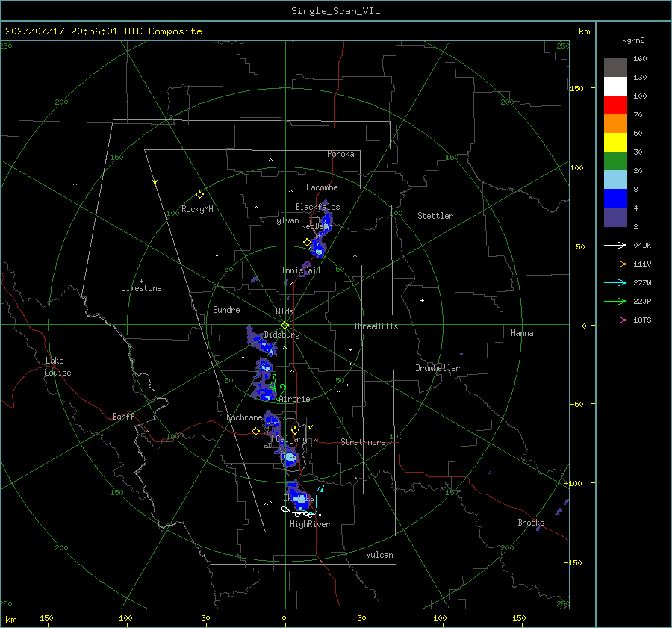Click the white 130 kg/m2 color swatch

click(x=615, y=87)
